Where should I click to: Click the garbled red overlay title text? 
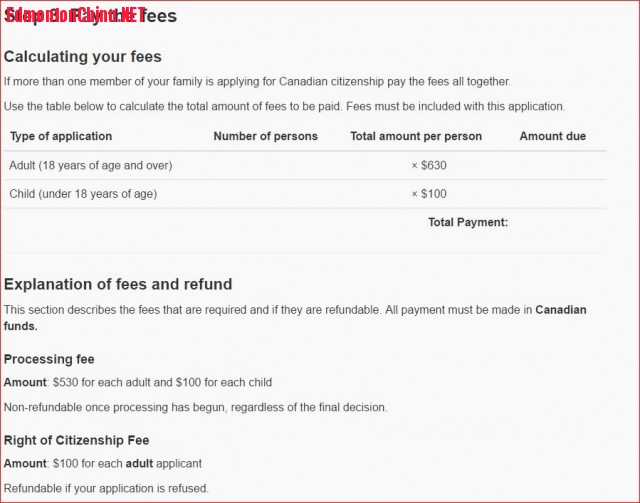click(x=76, y=16)
